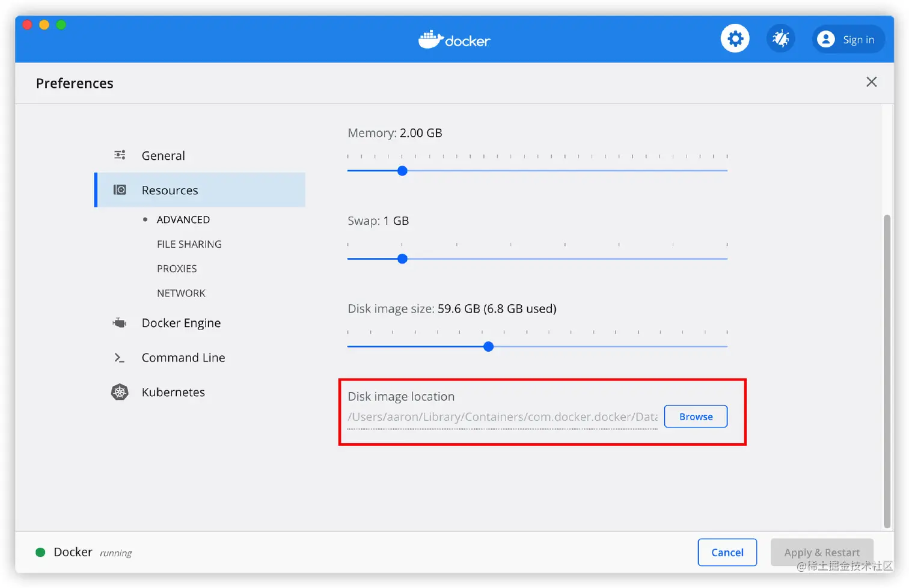Image resolution: width=909 pixels, height=588 pixels.
Task: Click the Disk image size slider handle
Action: click(x=489, y=347)
